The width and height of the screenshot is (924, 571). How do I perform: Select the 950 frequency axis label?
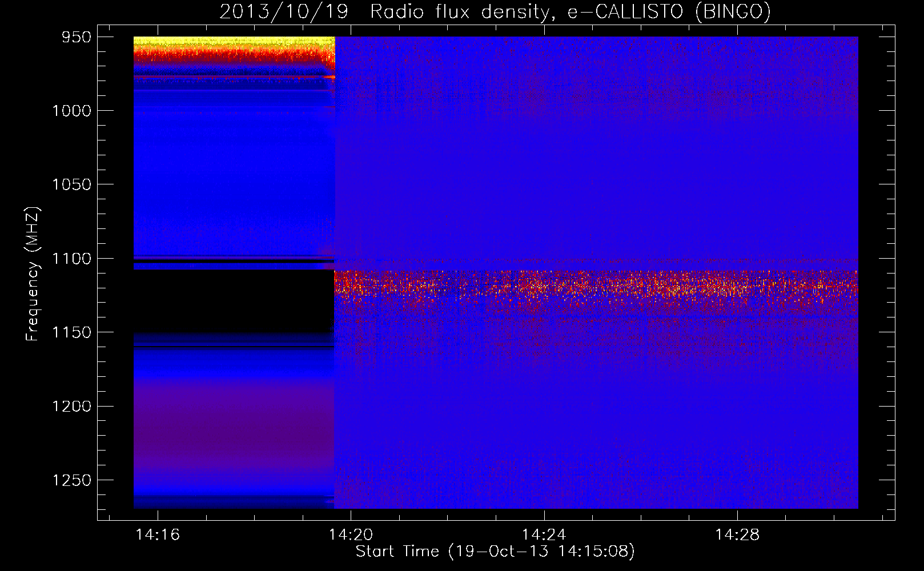tap(77, 37)
